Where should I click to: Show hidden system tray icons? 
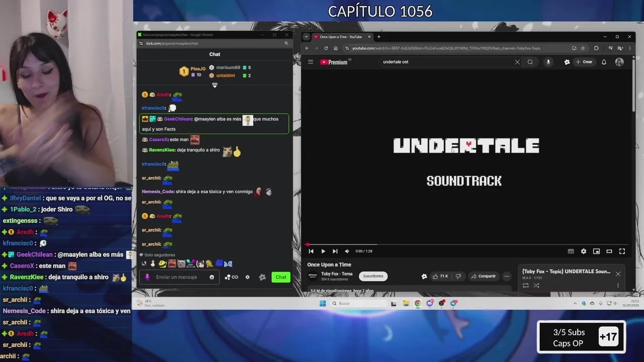575,303
